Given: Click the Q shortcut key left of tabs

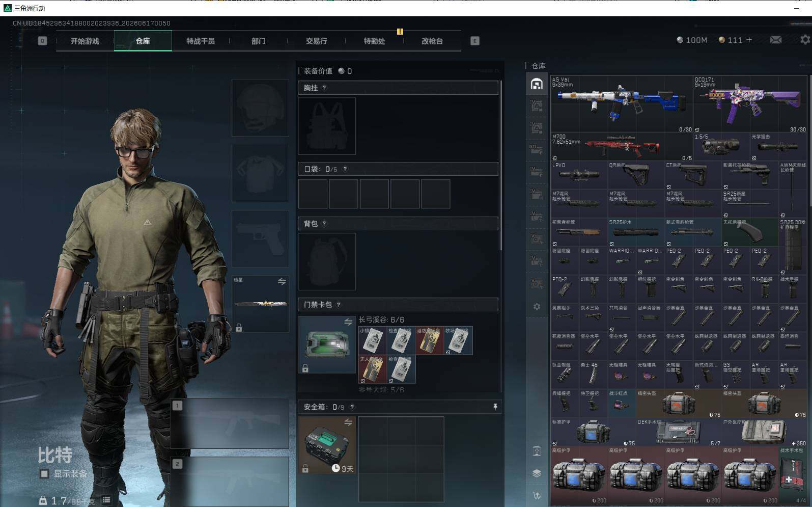Looking at the screenshot, I should (x=42, y=41).
